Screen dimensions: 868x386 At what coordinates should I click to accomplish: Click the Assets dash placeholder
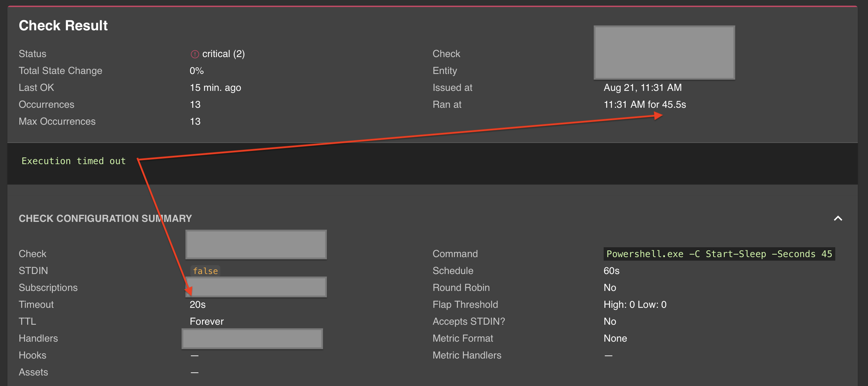(x=194, y=372)
